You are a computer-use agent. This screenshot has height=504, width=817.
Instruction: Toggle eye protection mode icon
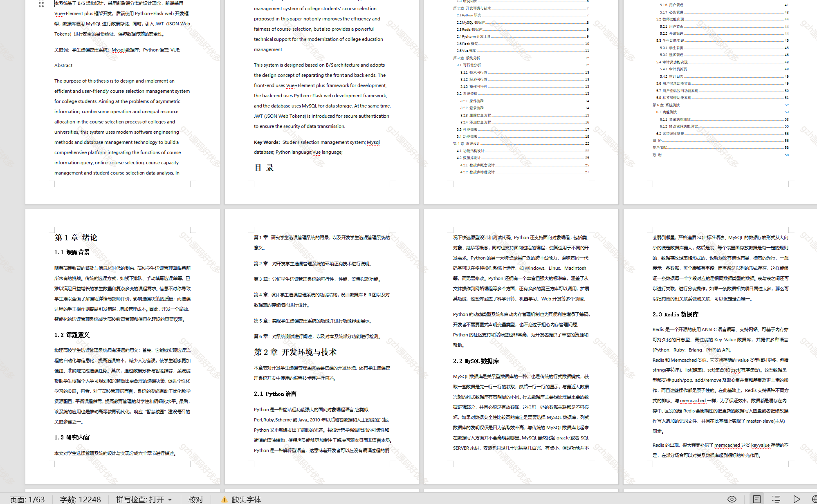pyautogui.click(x=732, y=499)
